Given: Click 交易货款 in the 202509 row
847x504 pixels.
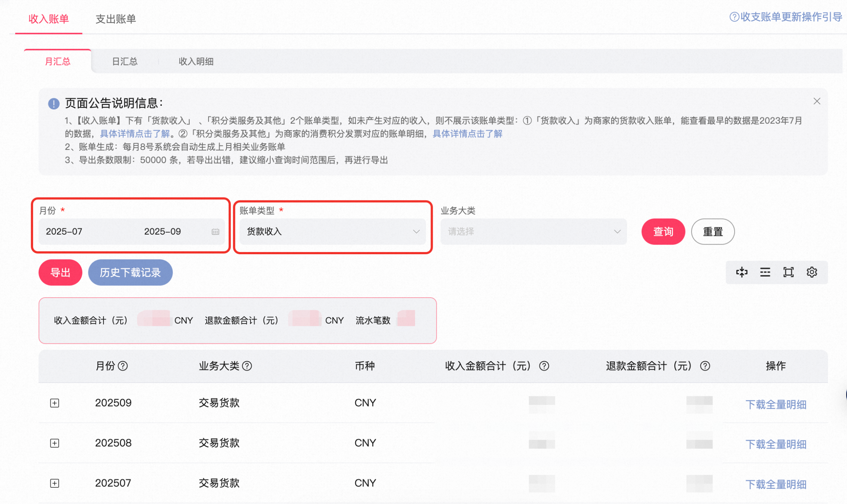Looking at the screenshot, I should [219, 403].
